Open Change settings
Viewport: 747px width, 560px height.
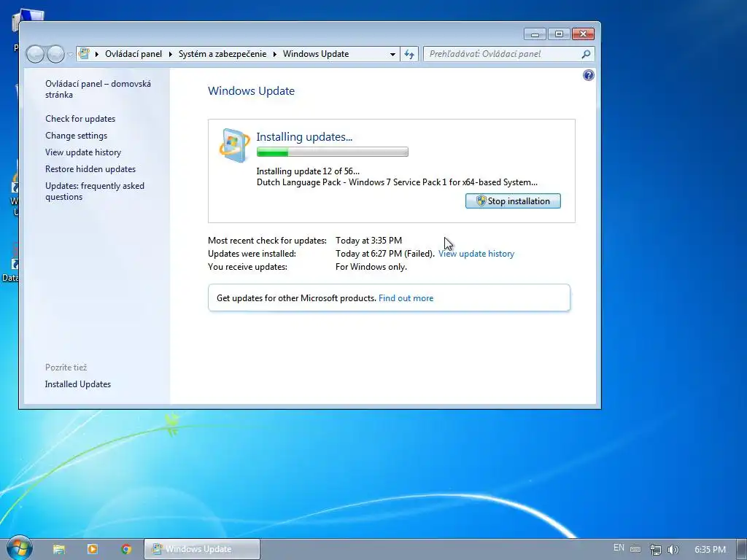76,135
